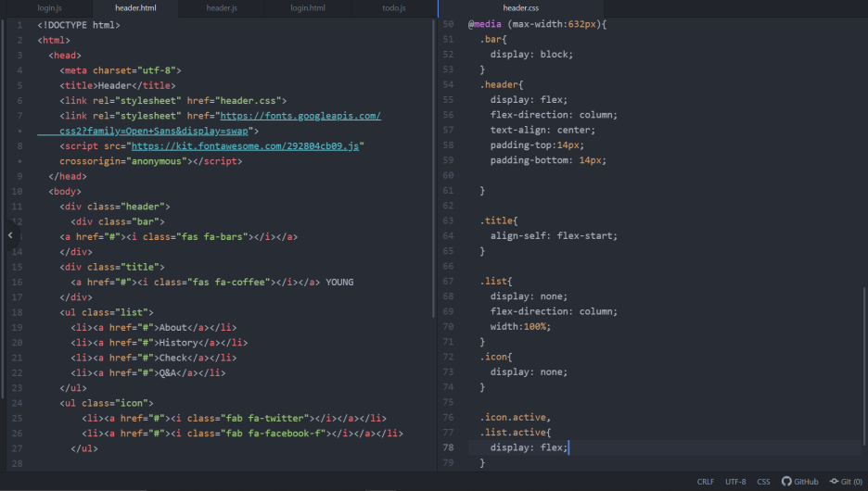
Task: Click the crossorigin="anonymous" script line
Action: coord(150,161)
